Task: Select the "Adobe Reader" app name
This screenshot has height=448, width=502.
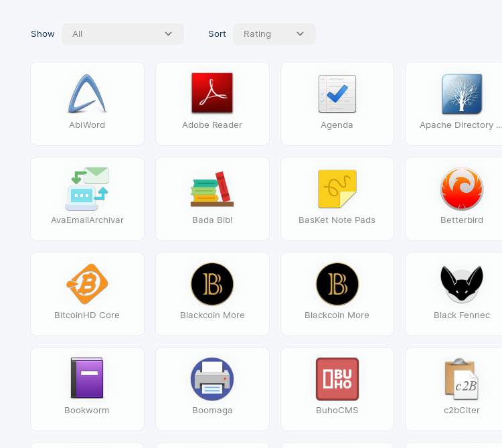Action: pos(212,125)
